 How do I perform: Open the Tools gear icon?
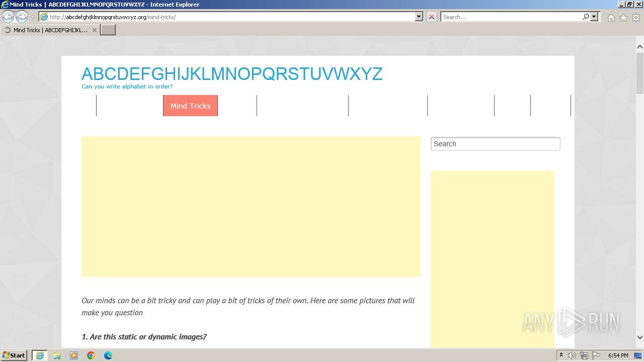coord(636,18)
